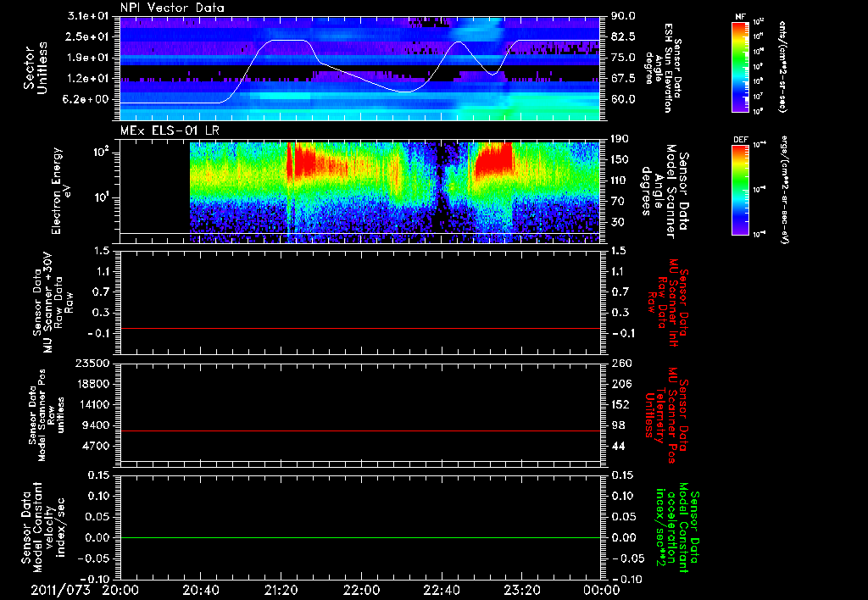Click the 190 scanner angle tick
The image size is (868, 600).
coord(620,139)
